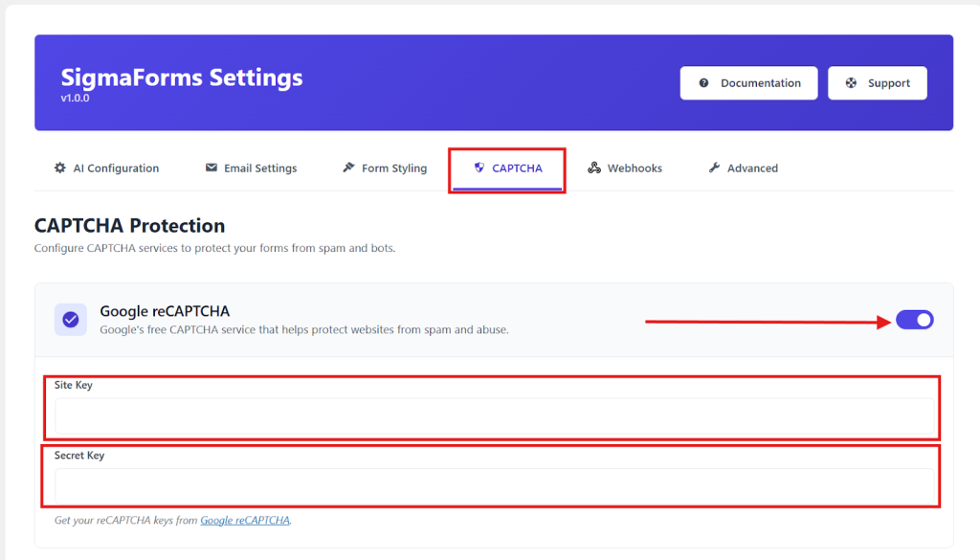Click into the Secret Key field

coord(494,487)
